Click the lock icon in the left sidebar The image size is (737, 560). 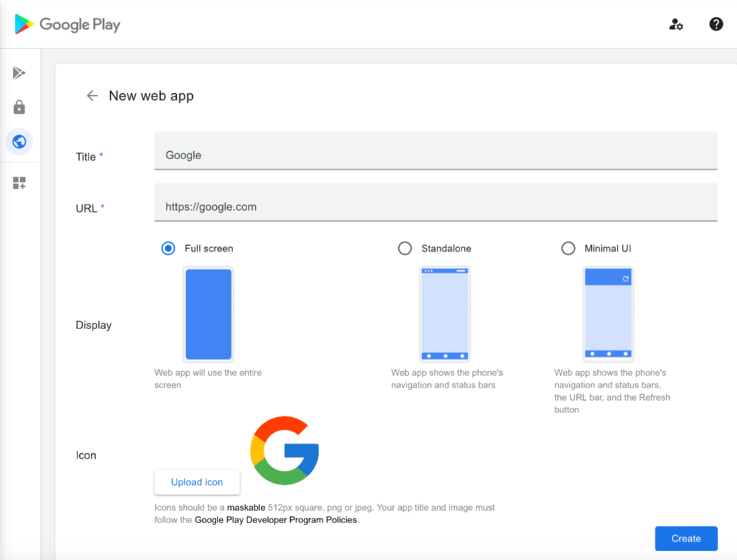click(x=19, y=107)
